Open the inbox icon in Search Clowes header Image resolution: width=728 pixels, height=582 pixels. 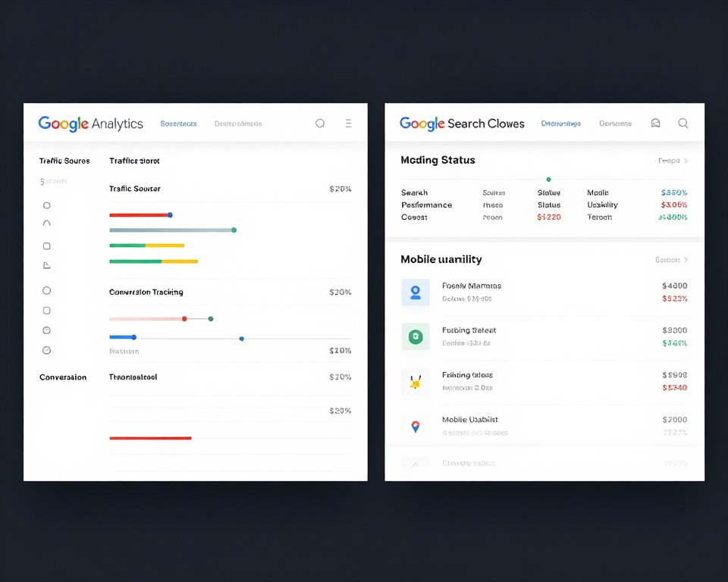coord(655,123)
